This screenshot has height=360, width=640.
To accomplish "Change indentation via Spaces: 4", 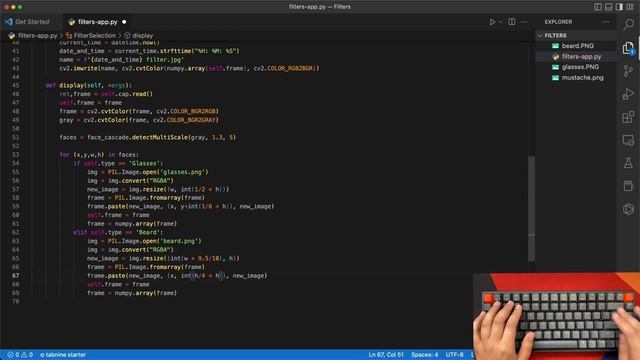I will coord(424,355).
